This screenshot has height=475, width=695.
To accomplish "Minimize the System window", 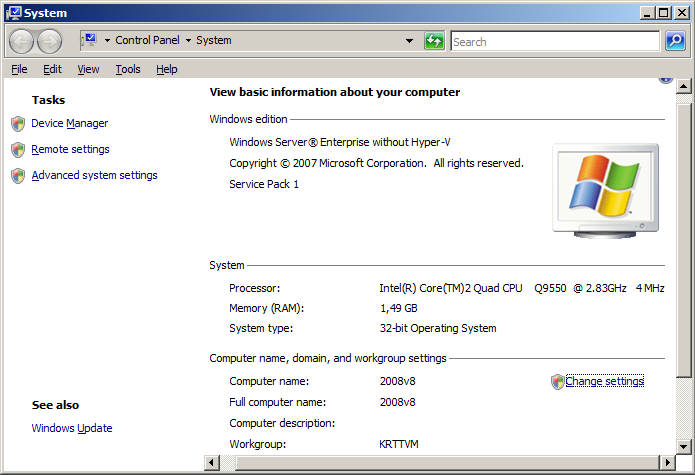I will pos(647,13).
